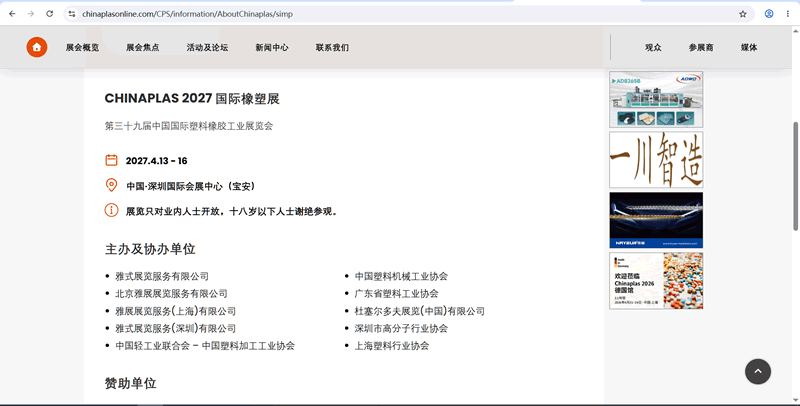Open the 展会焦点 menu
The width and height of the screenshot is (800, 406).
coord(142,47)
